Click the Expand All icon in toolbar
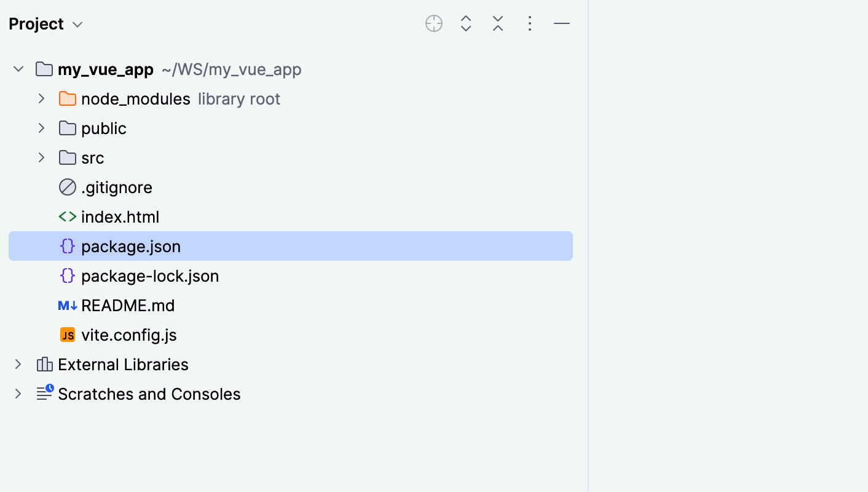868x492 pixels. click(465, 23)
